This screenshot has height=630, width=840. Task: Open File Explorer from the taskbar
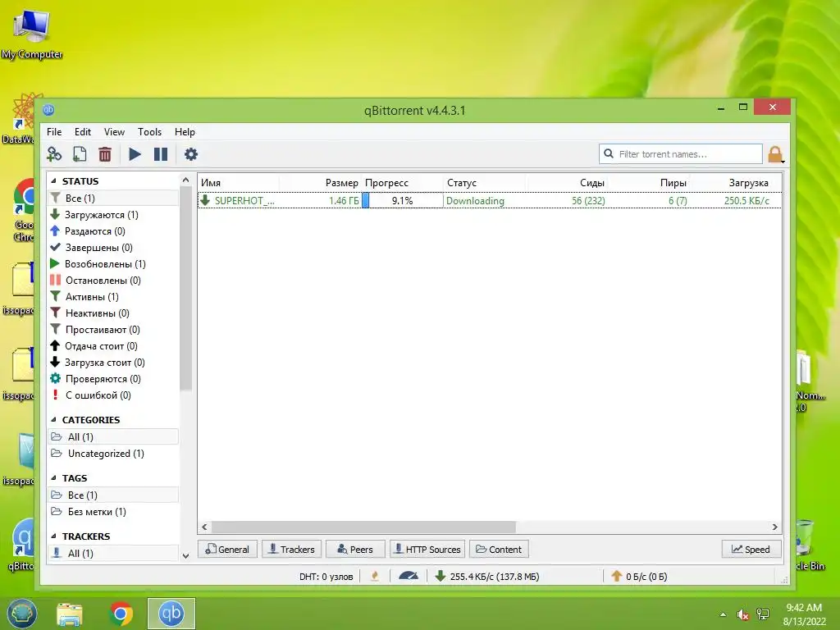pos(70,614)
